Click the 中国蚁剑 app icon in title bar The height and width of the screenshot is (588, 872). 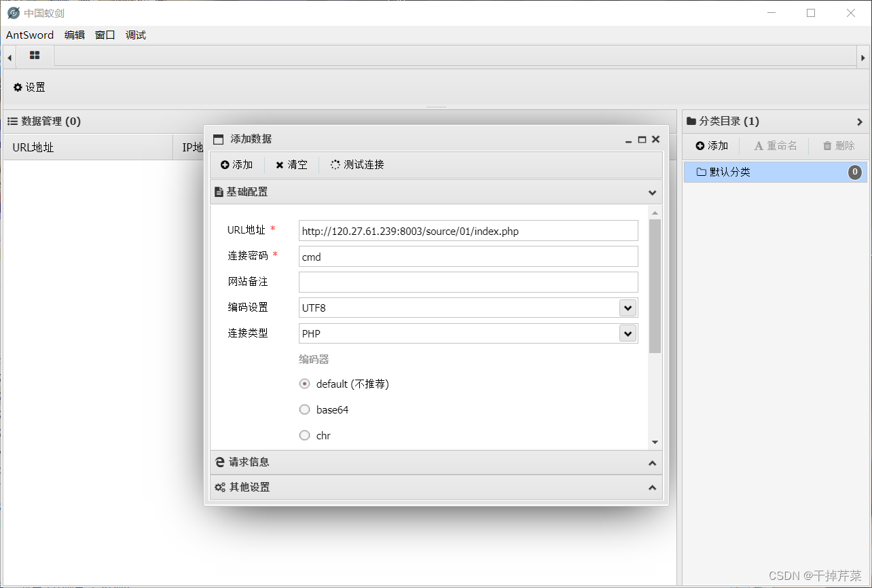tap(14, 13)
